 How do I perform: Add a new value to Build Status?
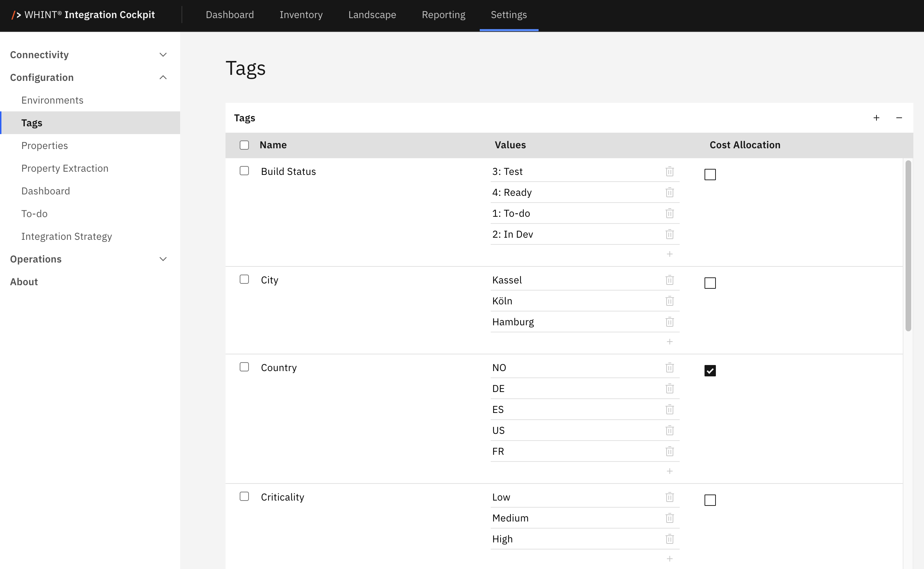click(669, 254)
